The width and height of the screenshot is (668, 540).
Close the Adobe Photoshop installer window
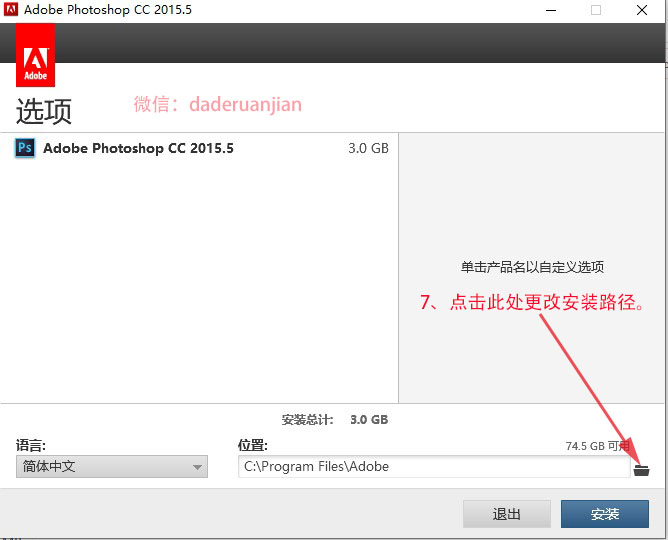642,10
